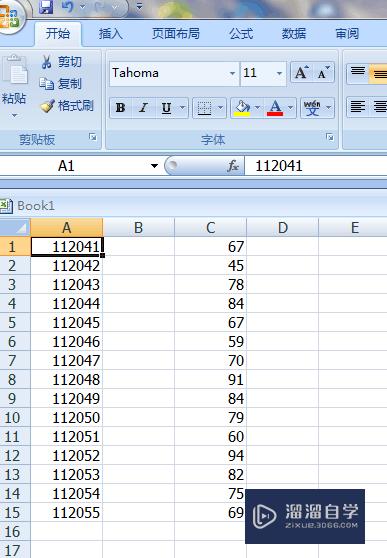Viewport: 387px width, 558px height.
Task: Open the undo history dropdown arrow
Action: (x=82, y=6)
